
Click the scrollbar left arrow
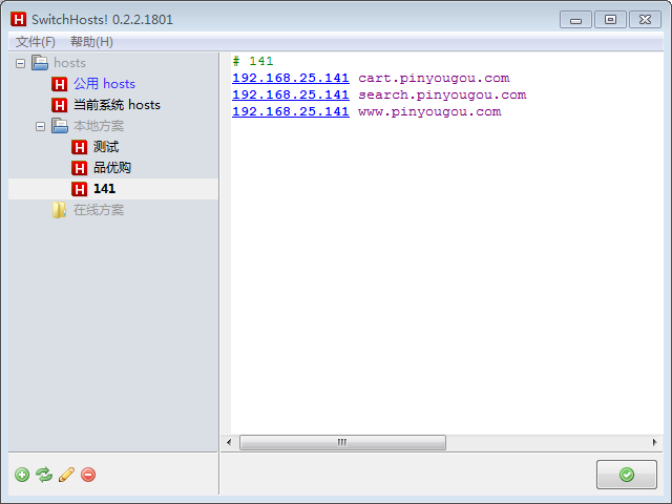coord(229,442)
